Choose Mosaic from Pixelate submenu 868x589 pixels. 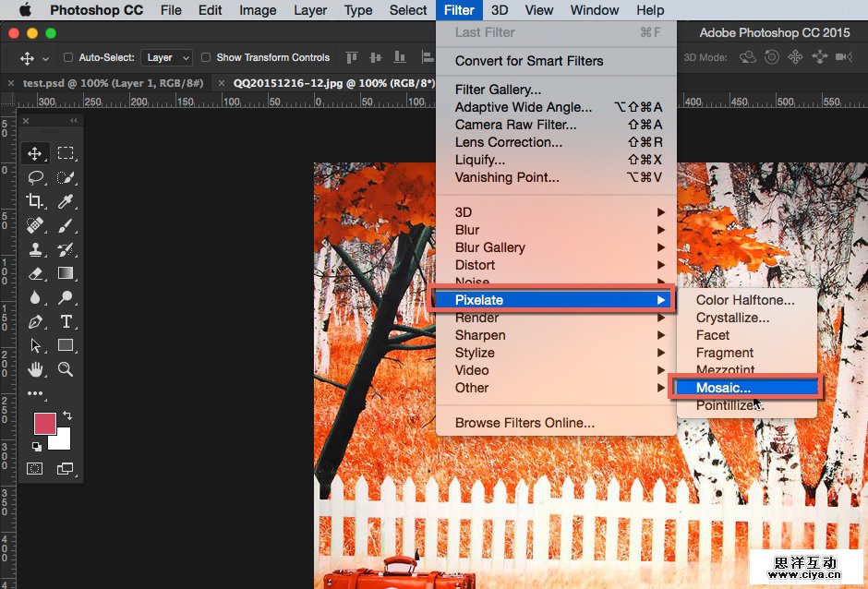coord(723,388)
